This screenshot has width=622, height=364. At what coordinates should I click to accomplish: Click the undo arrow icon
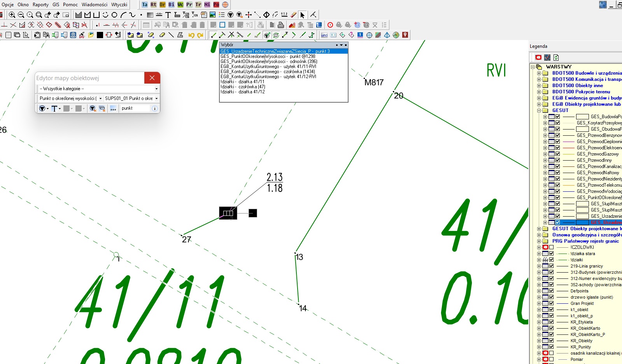pos(191,35)
